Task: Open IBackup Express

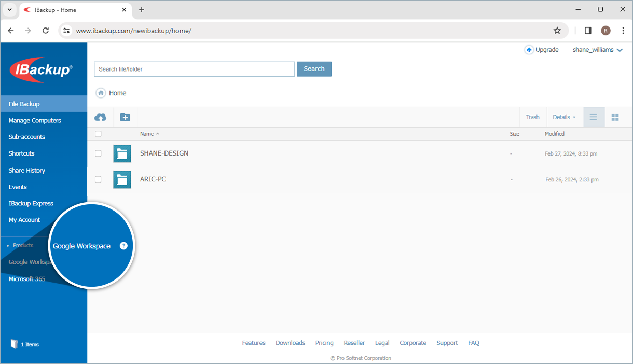Action: (31, 203)
